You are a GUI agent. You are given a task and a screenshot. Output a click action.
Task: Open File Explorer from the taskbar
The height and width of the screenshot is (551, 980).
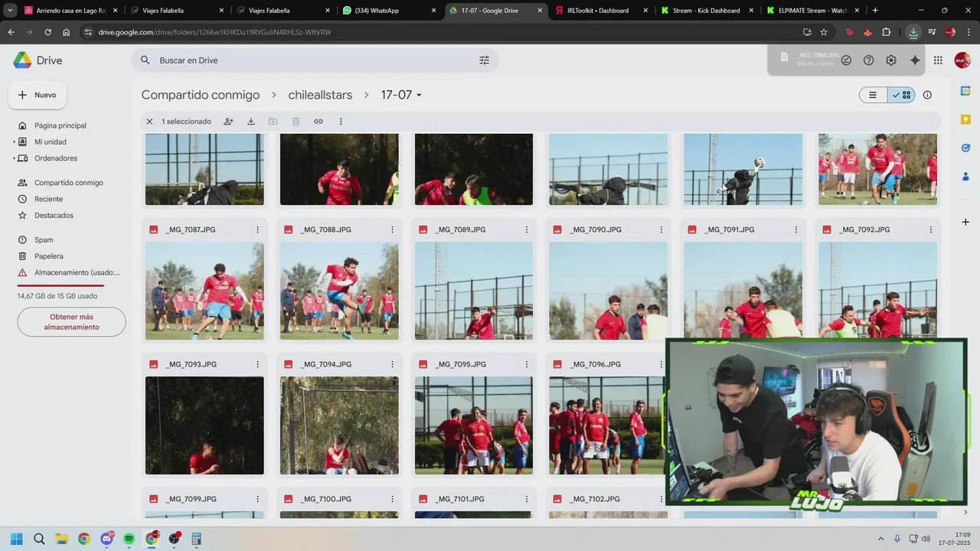tap(61, 539)
